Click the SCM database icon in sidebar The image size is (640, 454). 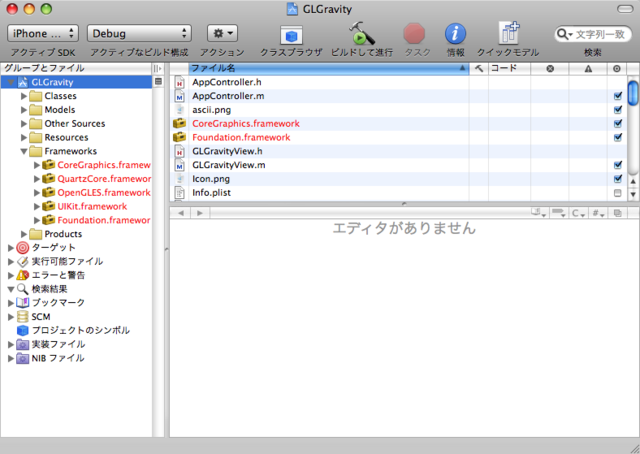22,317
